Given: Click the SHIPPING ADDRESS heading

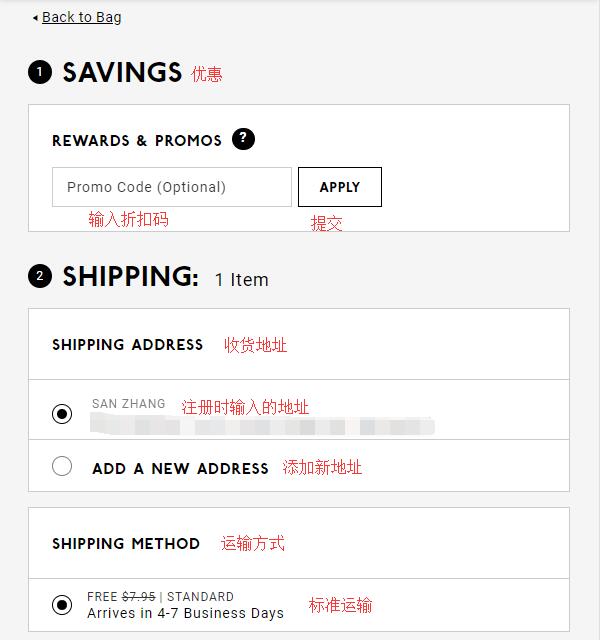Looking at the screenshot, I should click(127, 345).
